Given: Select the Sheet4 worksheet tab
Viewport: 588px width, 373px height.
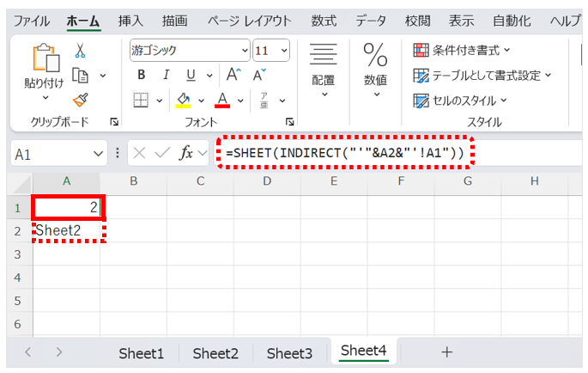Looking at the screenshot, I should (363, 351).
